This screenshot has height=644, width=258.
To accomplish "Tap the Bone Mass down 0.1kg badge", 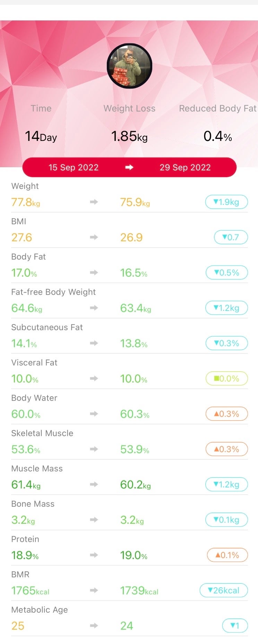I will coord(227,520).
